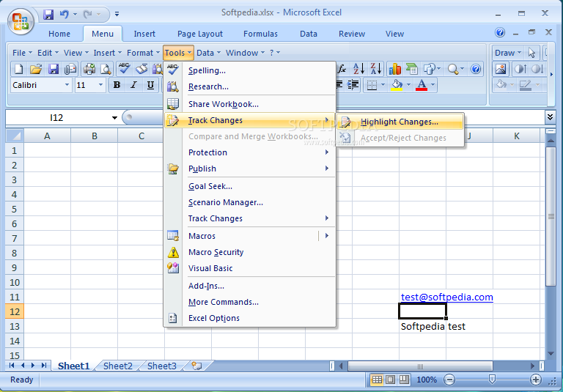
Task: Click the zoom slider thumb
Action: (x=493, y=379)
